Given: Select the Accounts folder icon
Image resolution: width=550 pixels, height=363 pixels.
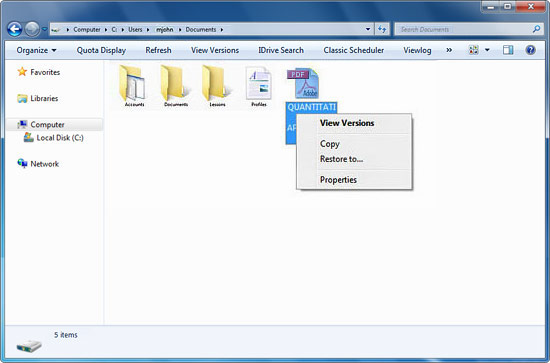Looking at the screenshot, I should coord(133,83).
